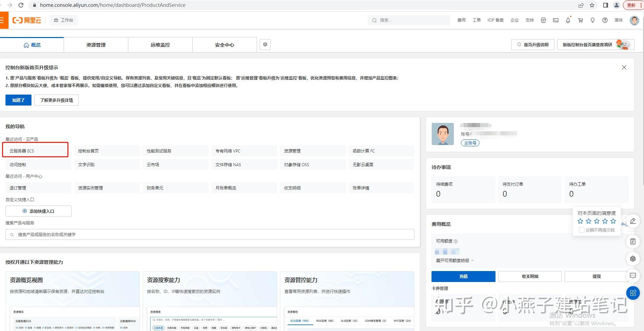Open the floating edit pencil icon
644x331 pixels.
click(633, 221)
